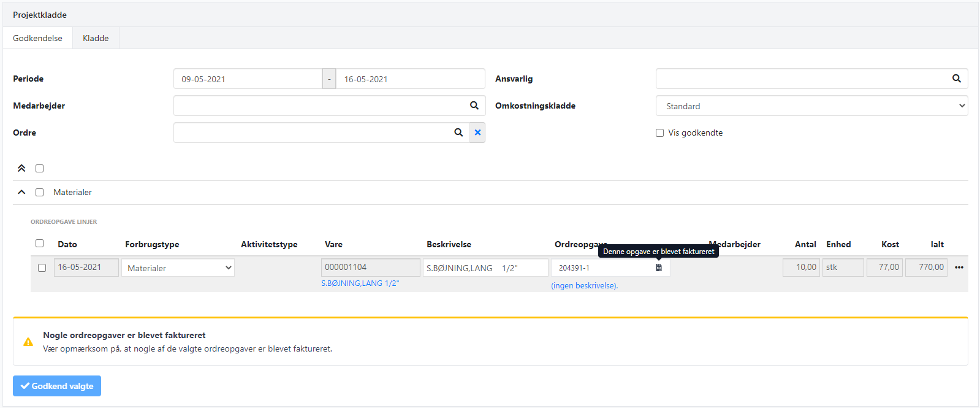Click the Ansvarlig search magnifier icon
Viewport: 980px width, 408px height.
click(956, 79)
